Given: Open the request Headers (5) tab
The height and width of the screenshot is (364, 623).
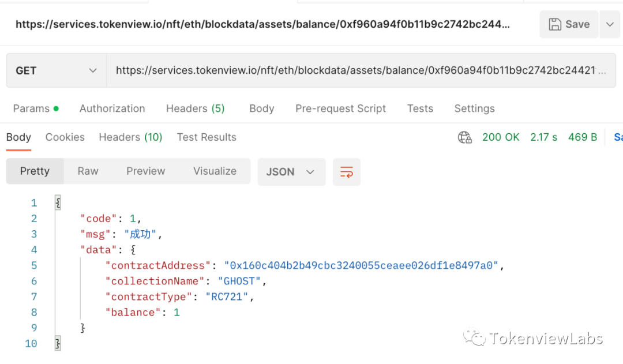Looking at the screenshot, I should (x=195, y=108).
